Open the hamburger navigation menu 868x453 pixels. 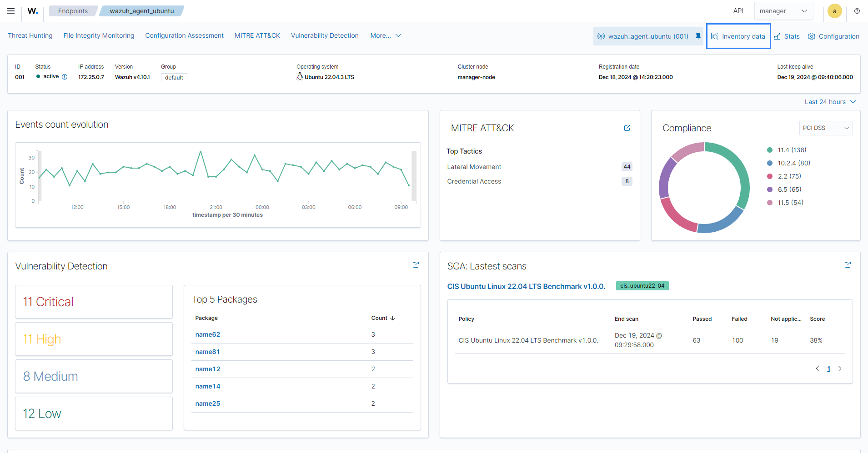pyautogui.click(x=11, y=11)
